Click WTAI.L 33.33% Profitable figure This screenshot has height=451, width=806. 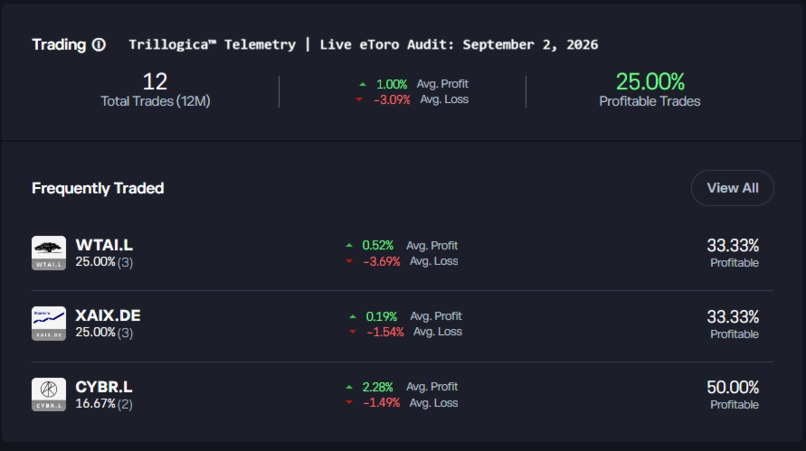coord(732,245)
